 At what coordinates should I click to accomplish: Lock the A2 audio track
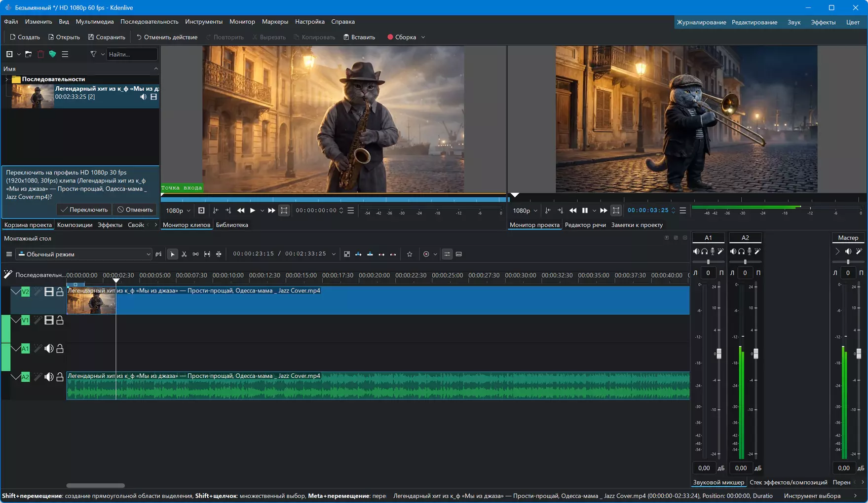[x=60, y=377]
